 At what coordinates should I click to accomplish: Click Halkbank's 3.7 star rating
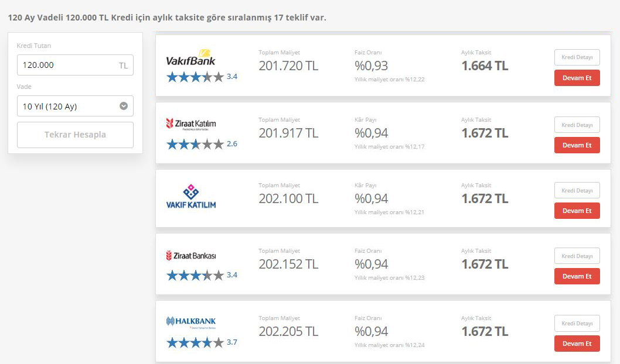pyautogui.click(x=202, y=342)
